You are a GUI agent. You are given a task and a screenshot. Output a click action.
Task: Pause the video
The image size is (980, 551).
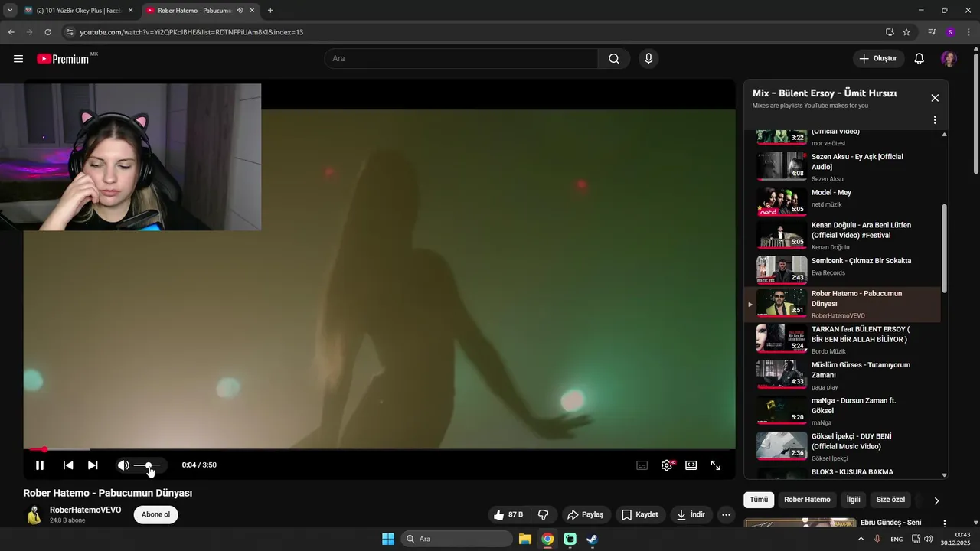40,465
